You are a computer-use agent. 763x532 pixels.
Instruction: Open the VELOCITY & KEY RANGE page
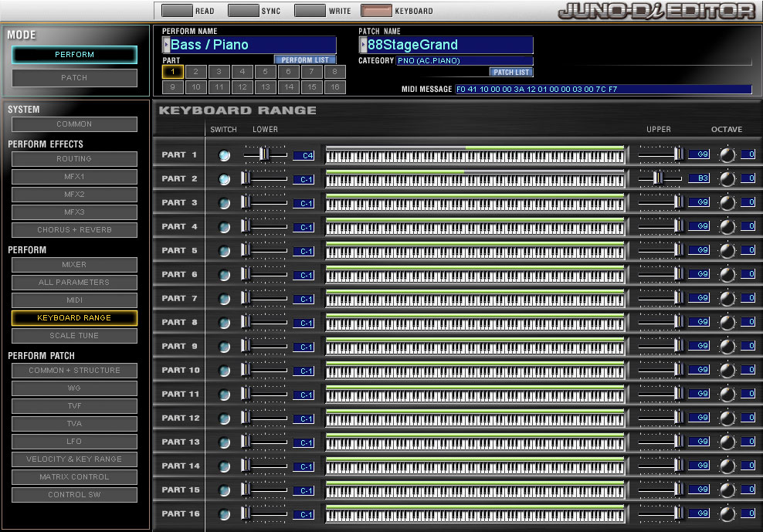pyautogui.click(x=74, y=459)
